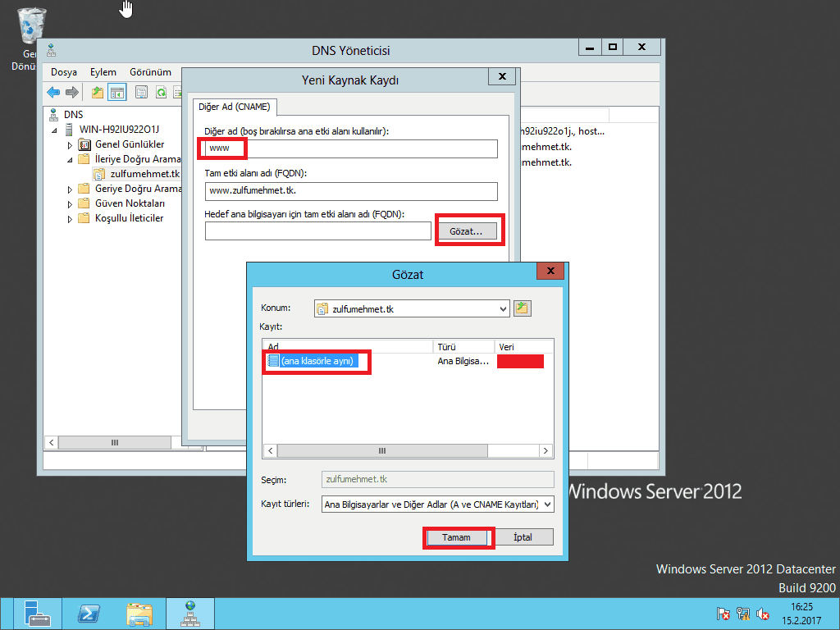
Task: Click the horizontal scrollbar thumb in Gözat list
Action: point(382,451)
